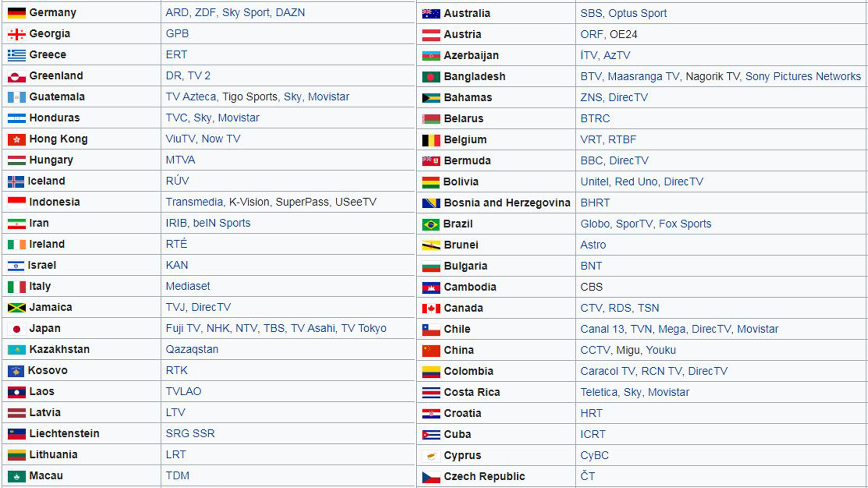Click the Azerbaijan flag icon

click(431, 56)
